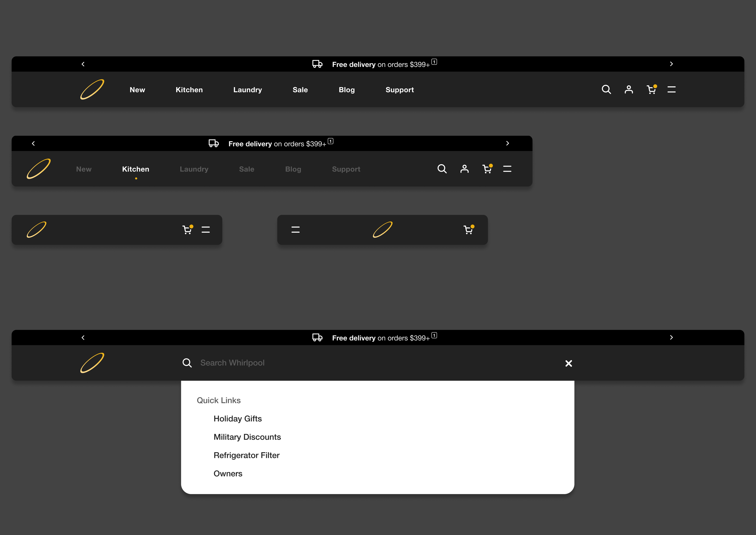
Task: Open the hamburger menu in the second navbar
Action: point(507,169)
